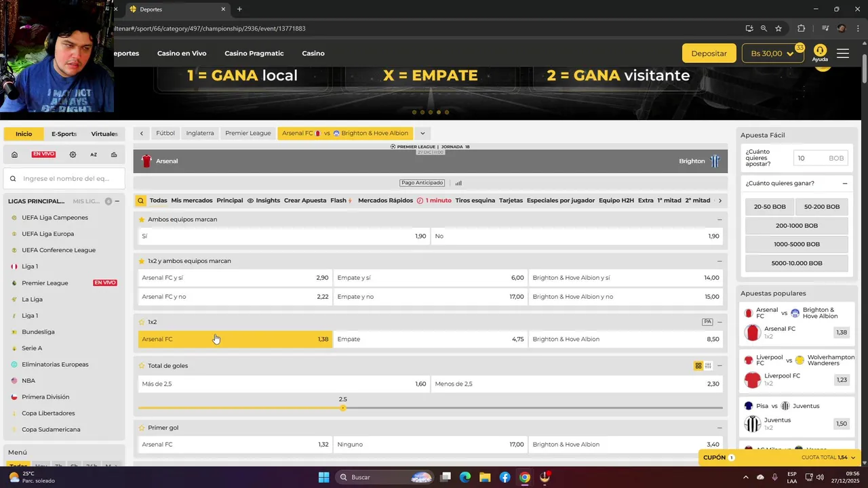Click the Arsenal red jersey icon in header
This screenshot has height=488, width=868.
click(146, 161)
